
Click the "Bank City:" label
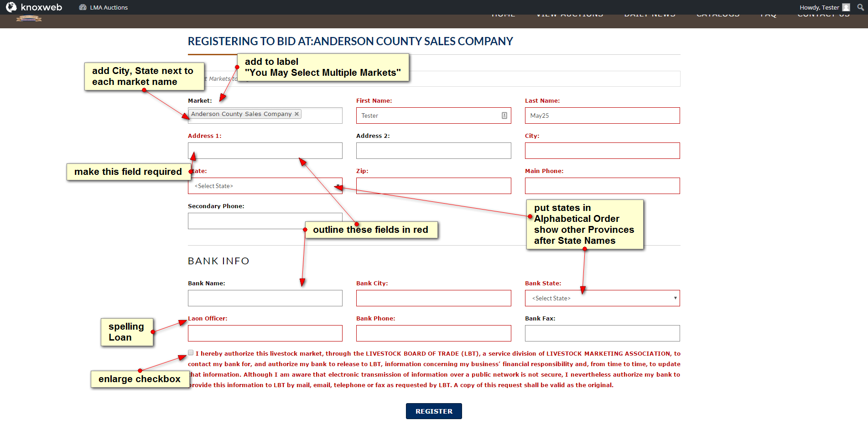[x=372, y=284]
